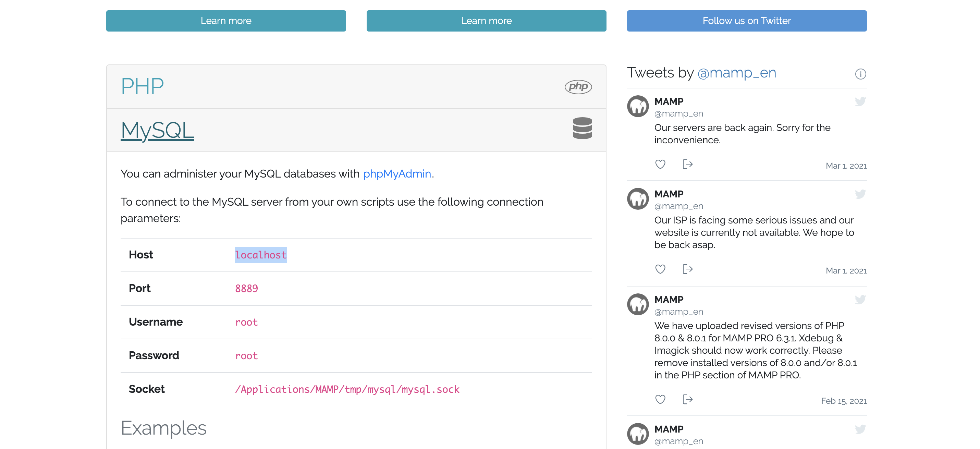Share the ISP serious issues tweet
Screen dimensions: 980x449
click(687, 269)
